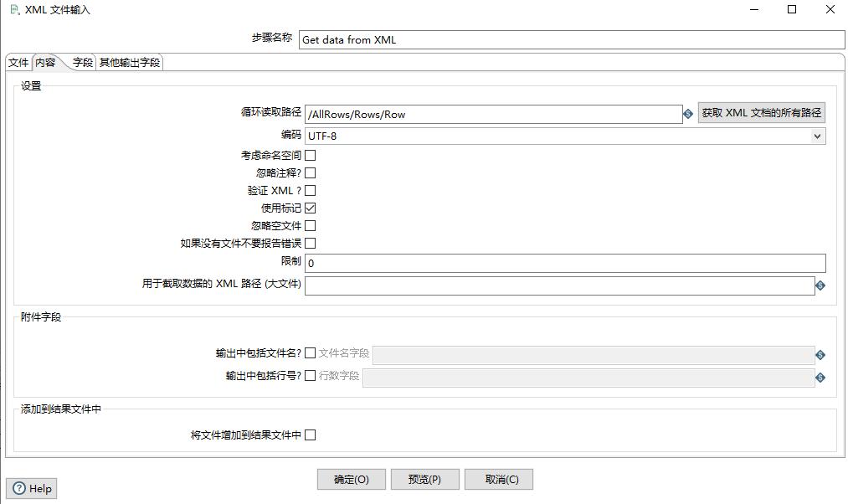Viewport: 848px width, 504px height.
Task: Uncheck the 使用标记 checkbox
Action: [x=310, y=208]
